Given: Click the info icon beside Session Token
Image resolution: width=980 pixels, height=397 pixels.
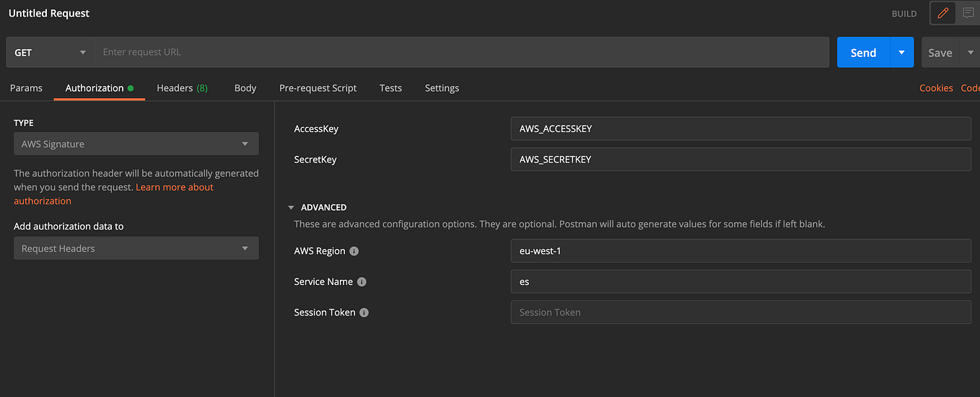Looking at the screenshot, I should [x=364, y=313].
